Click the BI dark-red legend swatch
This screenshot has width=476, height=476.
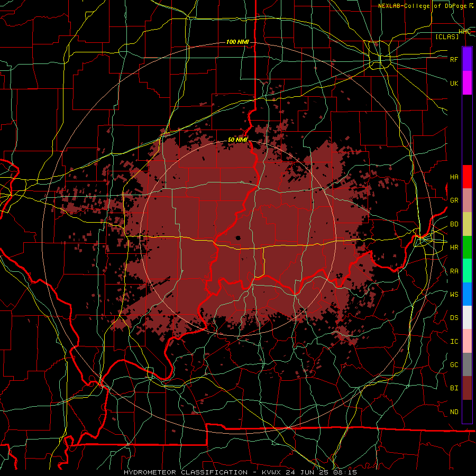pos(467,388)
